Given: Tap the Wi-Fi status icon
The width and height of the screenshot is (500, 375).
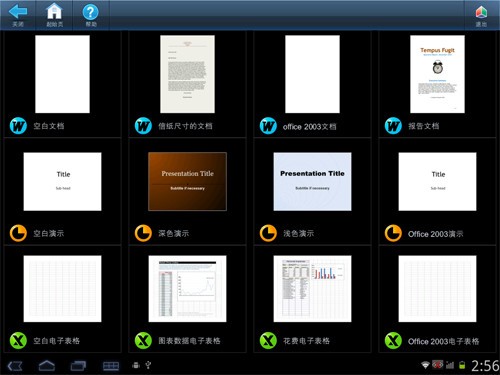Looking at the screenshot, I should pyautogui.click(x=425, y=365).
